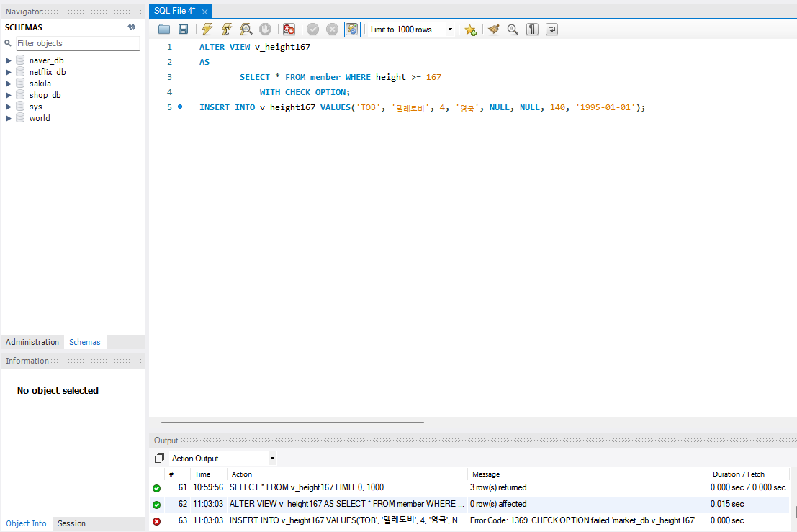Execute script with lightning bolt icon
The image size is (797, 532).
tap(207, 29)
